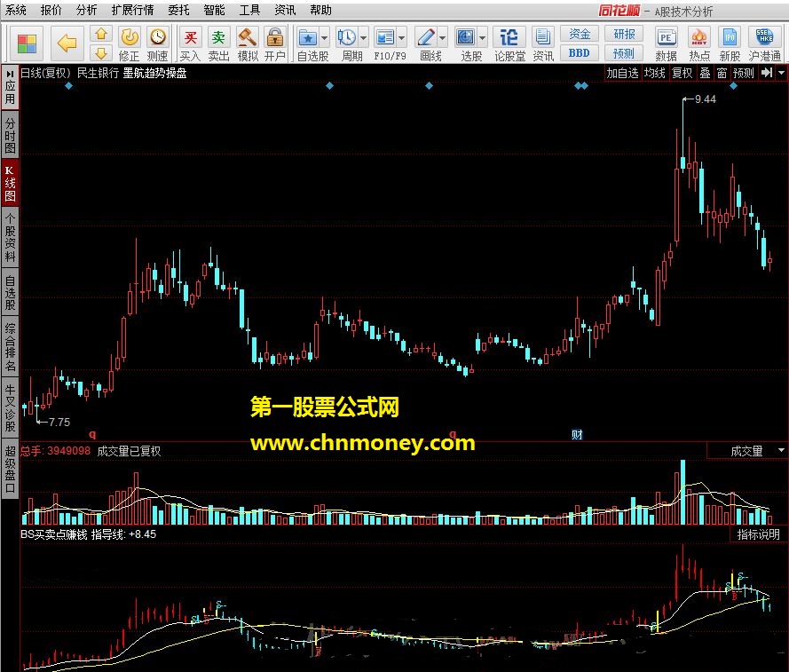The image size is (789, 672).
Task: Open the 报价 menu
Action: pyautogui.click(x=51, y=10)
